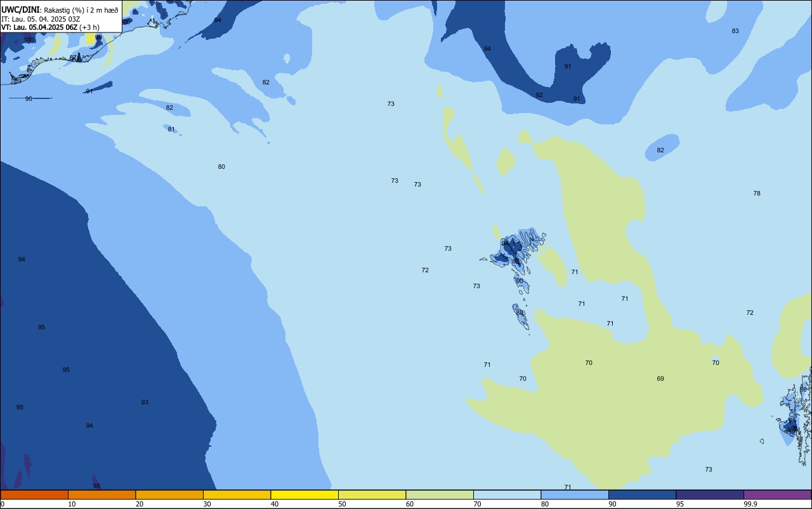The height and width of the screenshot is (509, 812).
Task: Pick the 90–95 dark blue legend swatch
Action: pyautogui.click(x=642, y=494)
